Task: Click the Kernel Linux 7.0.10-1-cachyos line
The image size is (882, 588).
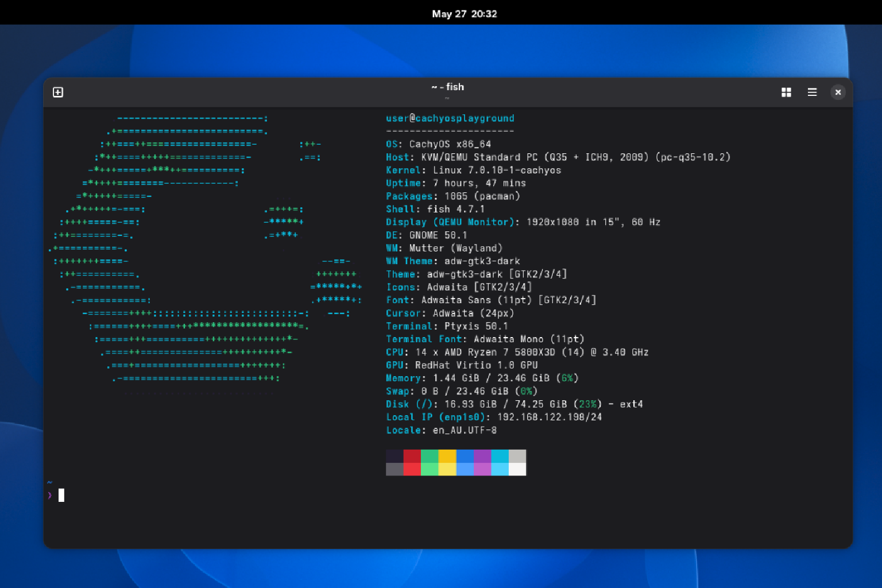Action: [474, 171]
